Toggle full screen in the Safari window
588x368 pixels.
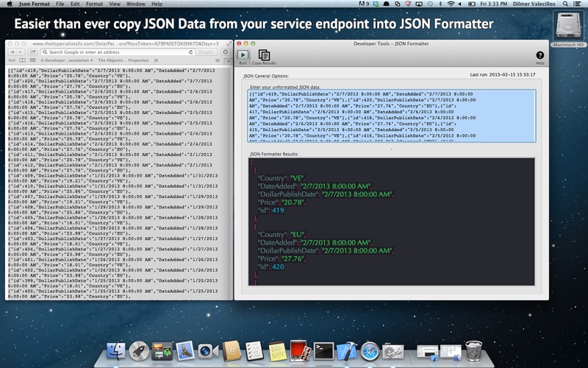click(229, 43)
